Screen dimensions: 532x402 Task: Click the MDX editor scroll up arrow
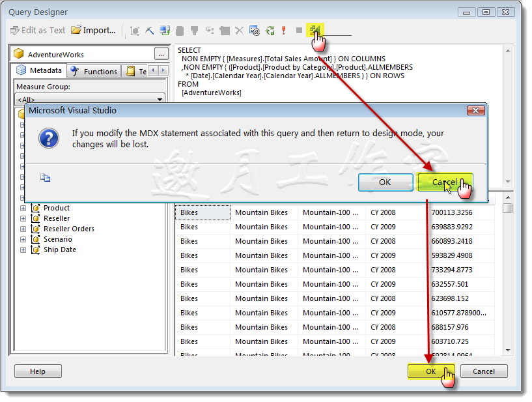click(508, 51)
